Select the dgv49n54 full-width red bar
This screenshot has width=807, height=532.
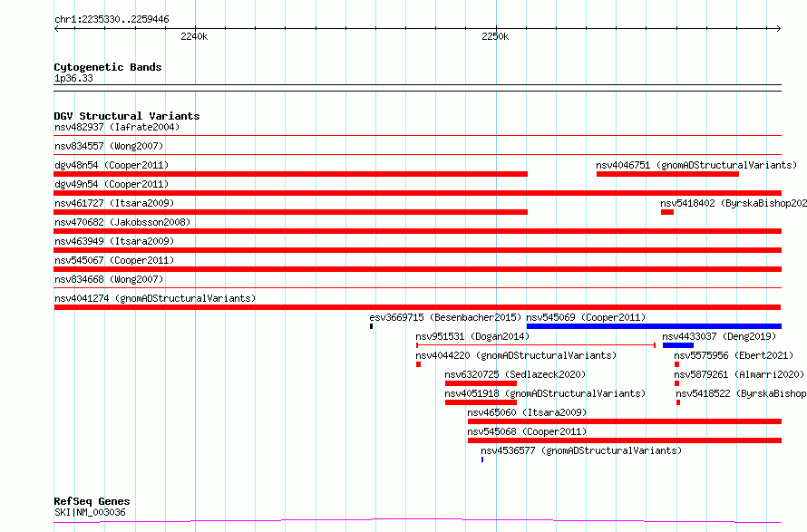coord(417,193)
